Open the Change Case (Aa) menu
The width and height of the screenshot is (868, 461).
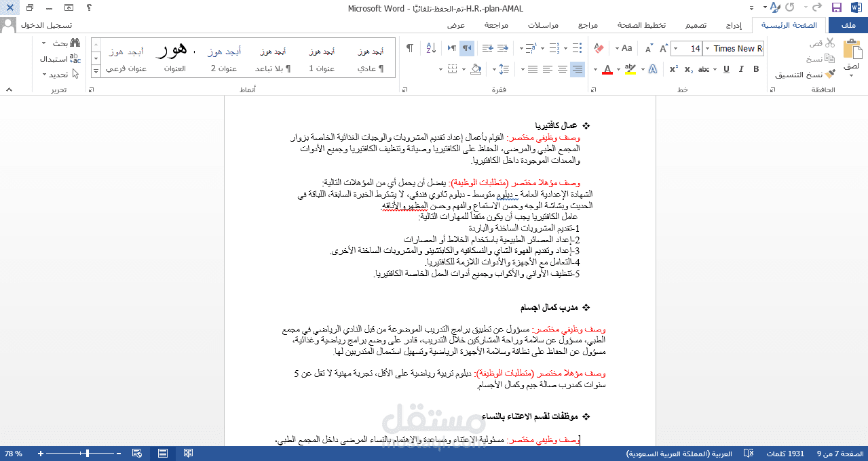[x=623, y=49]
